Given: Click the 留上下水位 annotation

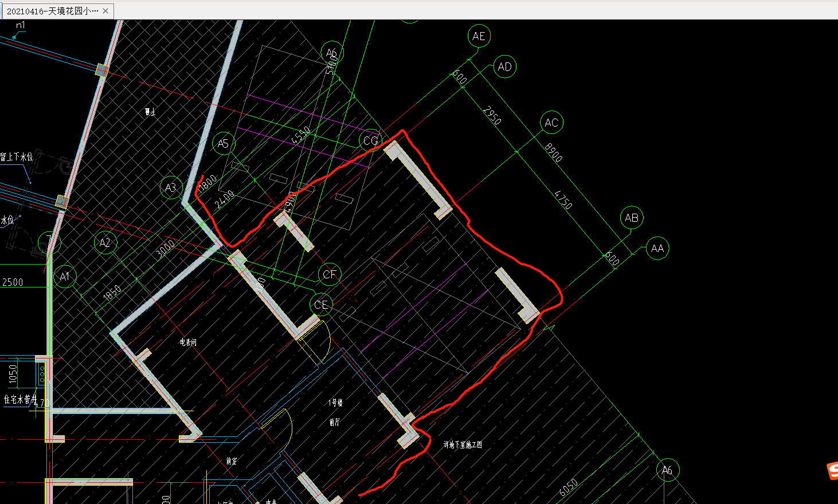Looking at the screenshot, I should (x=17, y=156).
